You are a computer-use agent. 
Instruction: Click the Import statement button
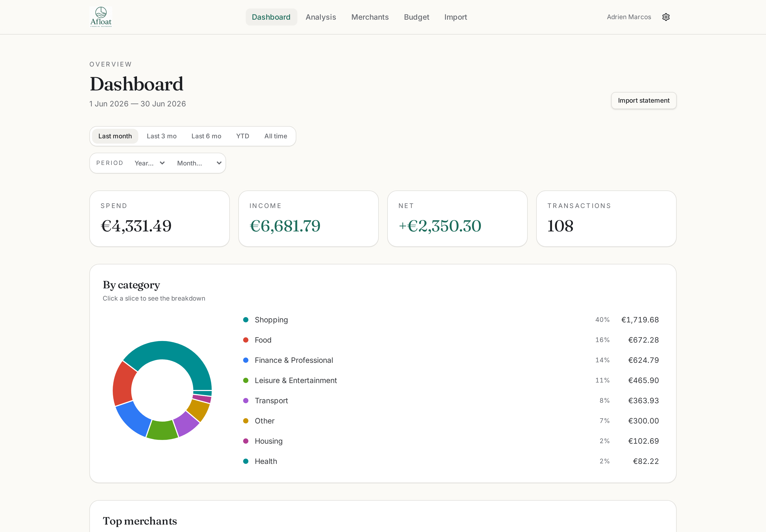point(643,100)
